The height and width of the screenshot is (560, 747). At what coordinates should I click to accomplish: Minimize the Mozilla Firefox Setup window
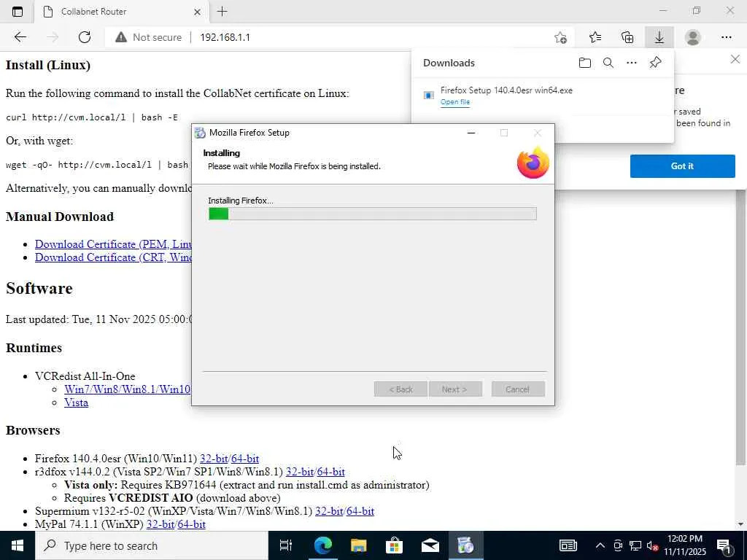(471, 133)
